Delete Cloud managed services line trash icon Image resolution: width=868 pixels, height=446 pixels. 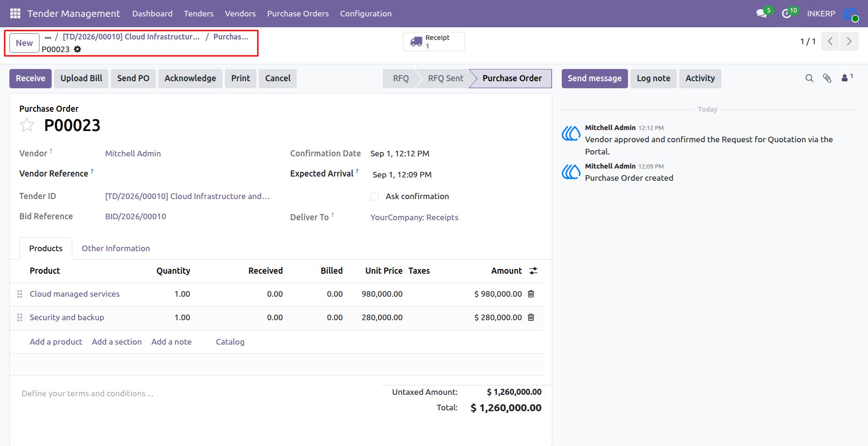pos(531,294)
